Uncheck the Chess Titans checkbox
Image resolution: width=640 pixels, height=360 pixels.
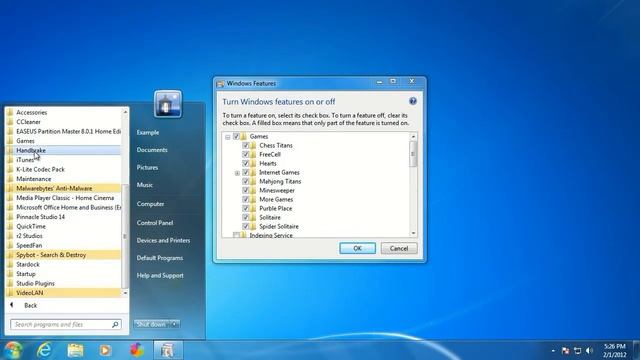click(246, 145)
